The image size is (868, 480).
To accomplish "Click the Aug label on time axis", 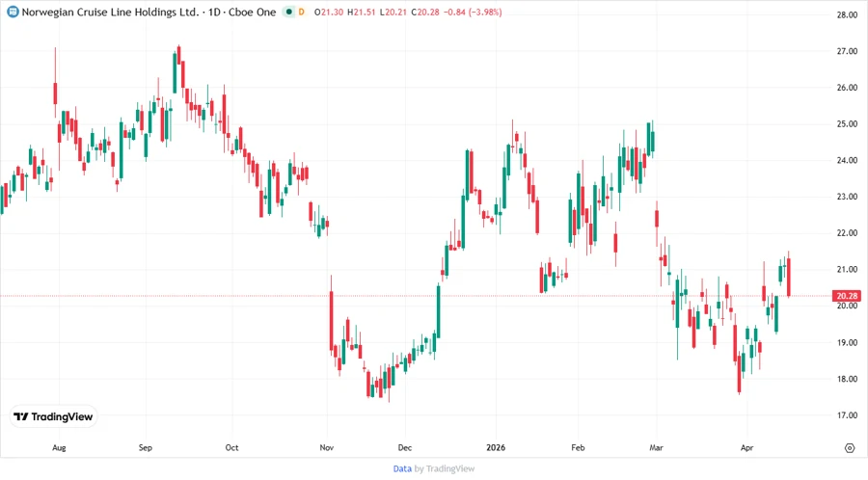I will pyautogui.click(x=59, y=447).
